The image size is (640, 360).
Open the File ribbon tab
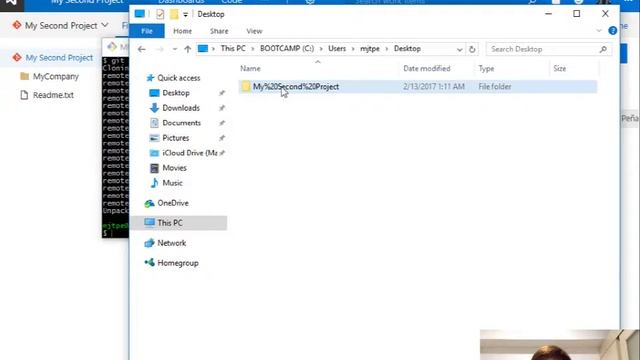pyautogui.click(x=147, y=31)
